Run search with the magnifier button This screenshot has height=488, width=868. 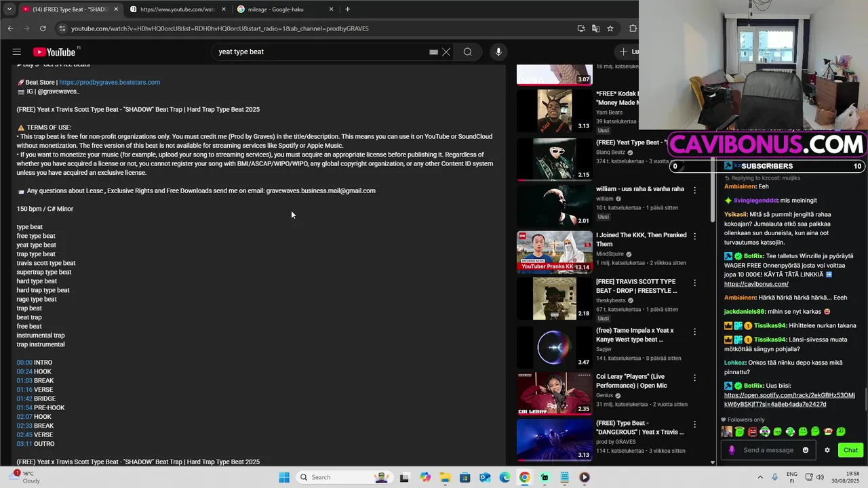[x=468, y=52]
